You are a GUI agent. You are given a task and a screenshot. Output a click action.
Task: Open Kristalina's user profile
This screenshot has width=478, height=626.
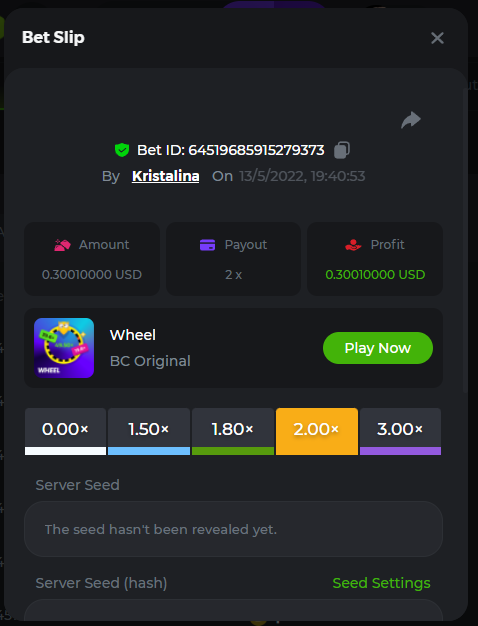165,176
